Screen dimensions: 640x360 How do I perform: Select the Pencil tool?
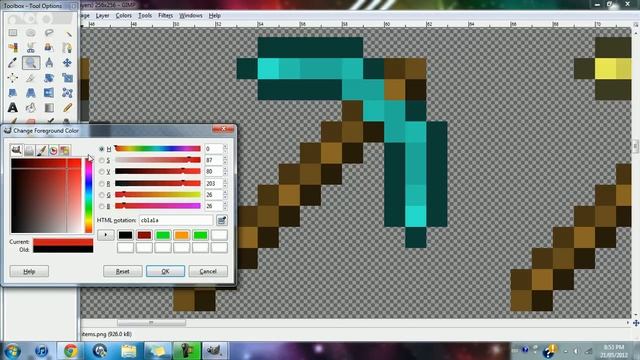(x=67, y=108)
